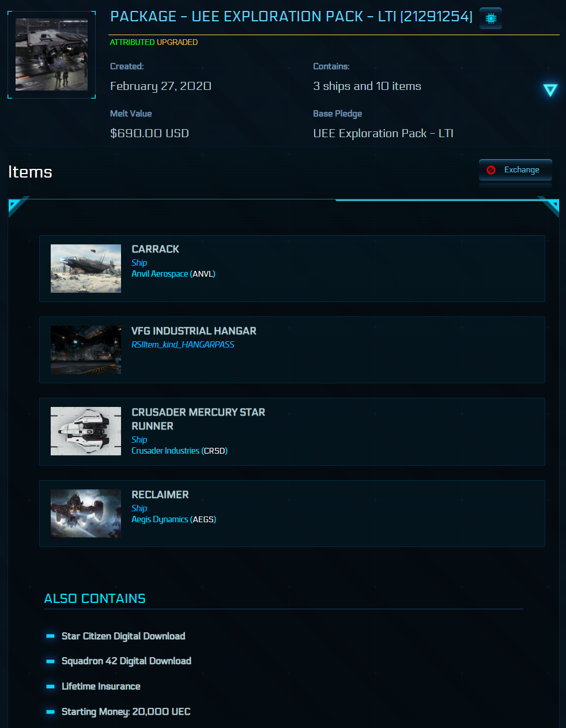Click the Ship link under Carrack
566x728 pixels.
pyautogui.click(x=139, y=263)
